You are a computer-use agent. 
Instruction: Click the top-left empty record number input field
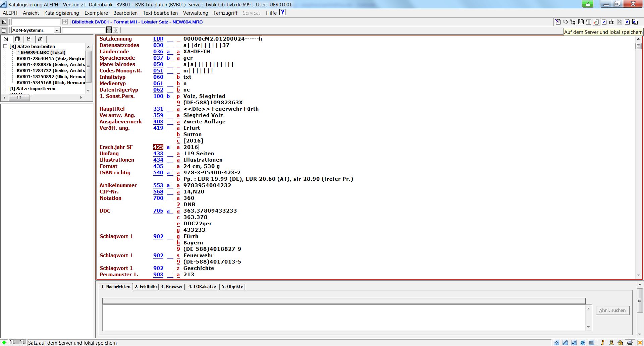coord(36,22)
